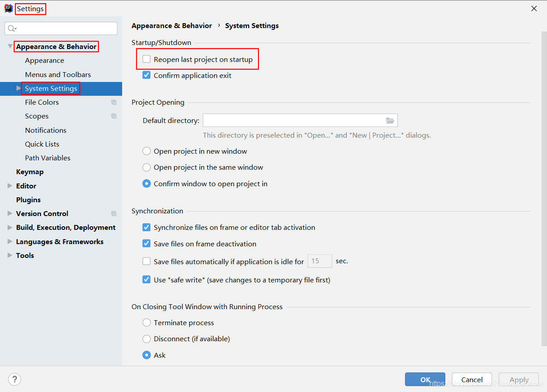Viewport: 547px width, 392px height.
Task: Select Build, Execution, Deployment tree item
Action: [66, 227]
